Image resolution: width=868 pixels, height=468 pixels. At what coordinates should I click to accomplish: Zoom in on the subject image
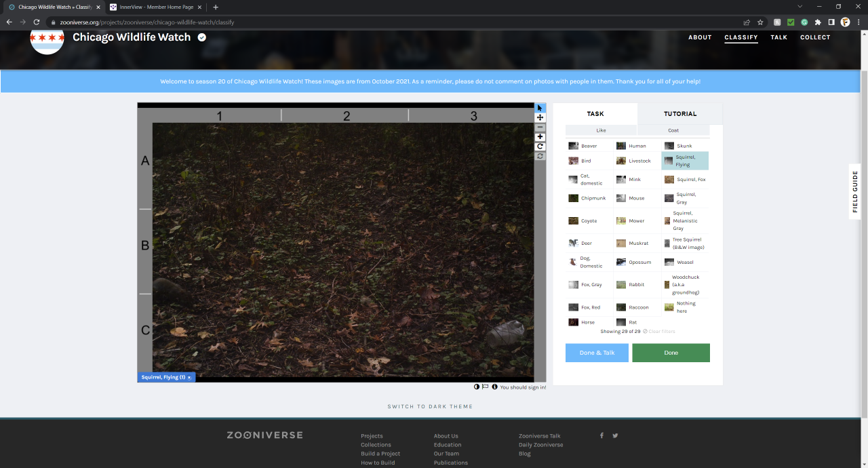(x=540, y=137)
